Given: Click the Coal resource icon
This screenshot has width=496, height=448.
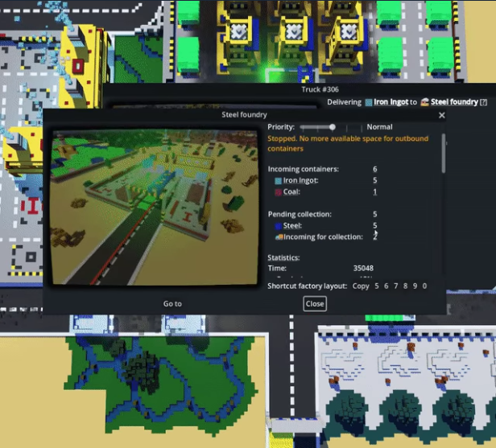Looking at the screenshot, I should (278, 192).
